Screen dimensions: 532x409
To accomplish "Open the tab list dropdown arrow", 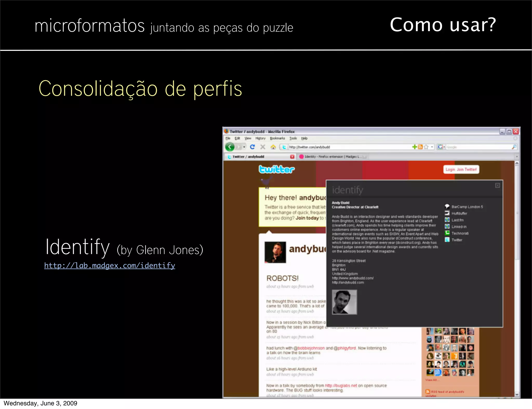I will point(517,157).
